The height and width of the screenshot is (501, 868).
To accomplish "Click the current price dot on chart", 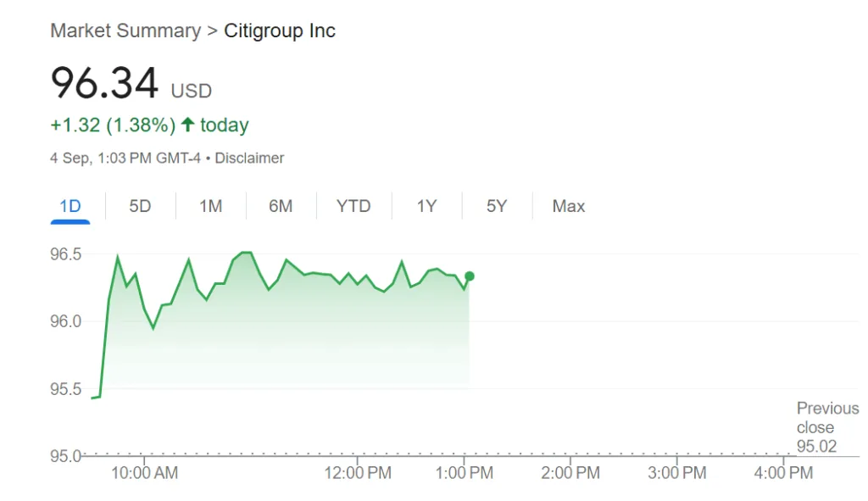I will 469,276.
